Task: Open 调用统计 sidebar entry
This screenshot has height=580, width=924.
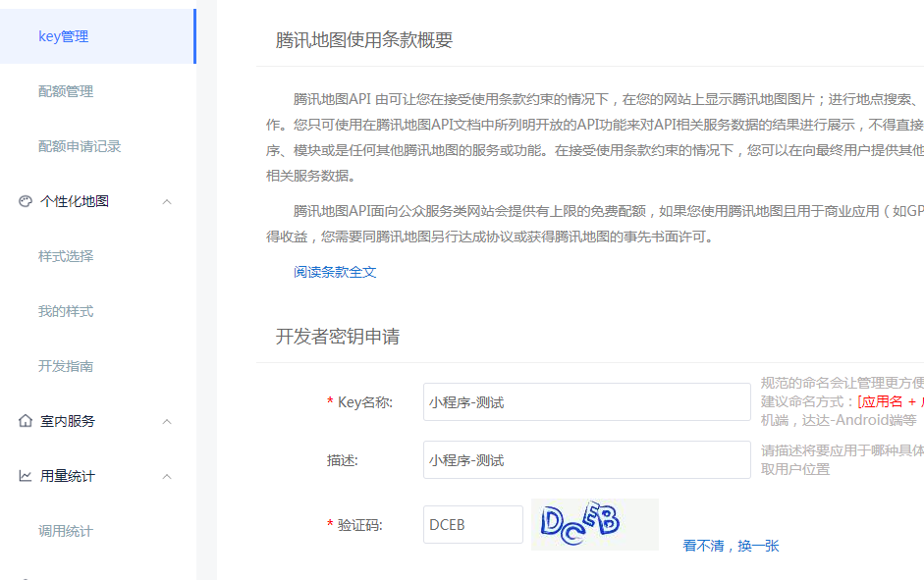Action: coord(66,531)
